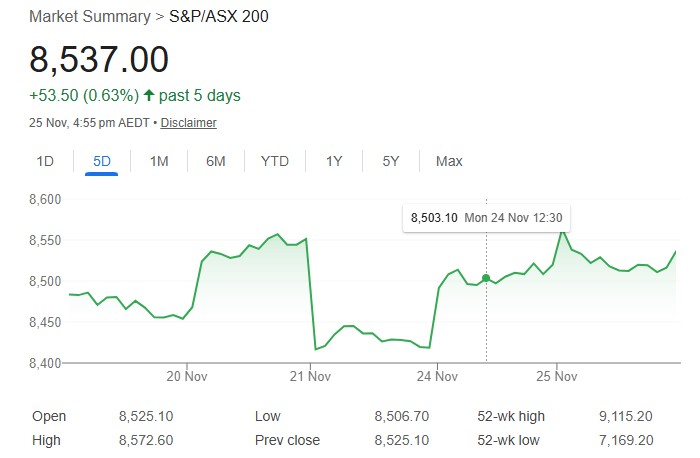700x458 pixels.
Task: Click the 25 Nov date axis label
Action: tap(557, 377)
